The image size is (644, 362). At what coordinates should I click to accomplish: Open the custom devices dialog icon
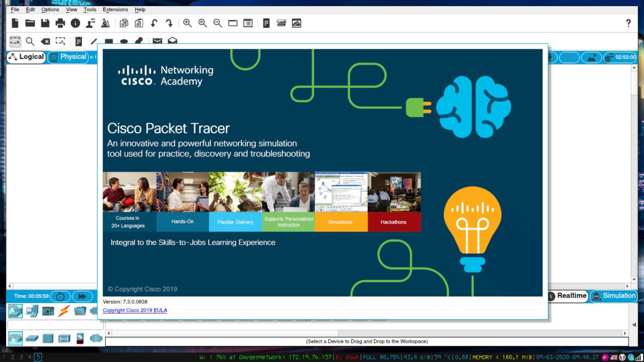click(x=248, y=23)
